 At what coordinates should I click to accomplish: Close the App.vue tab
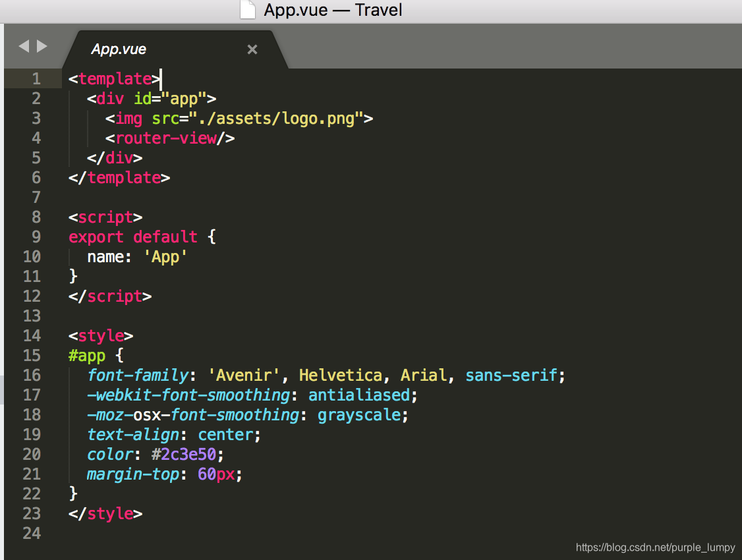(252, 49)
